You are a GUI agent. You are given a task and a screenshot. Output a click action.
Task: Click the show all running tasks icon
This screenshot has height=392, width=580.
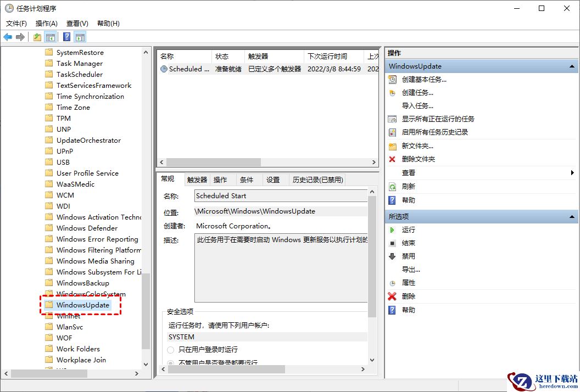tap(393, 119)
